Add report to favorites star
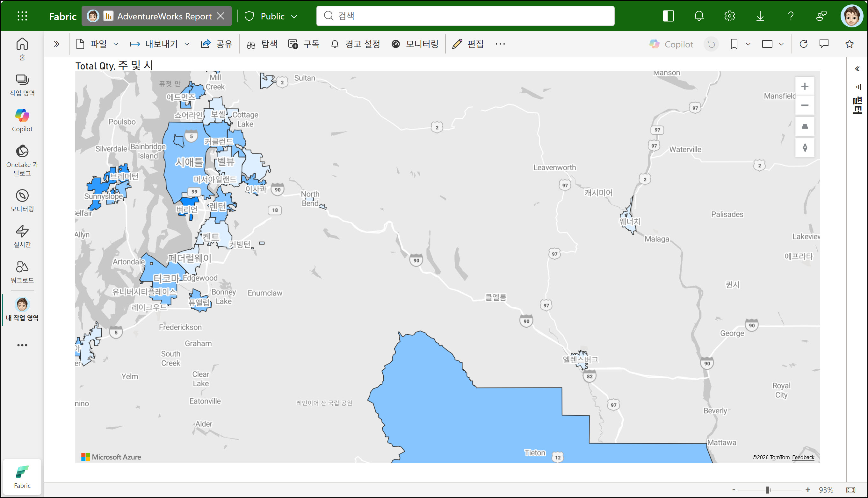868x498 pixels. coord(849,44)
